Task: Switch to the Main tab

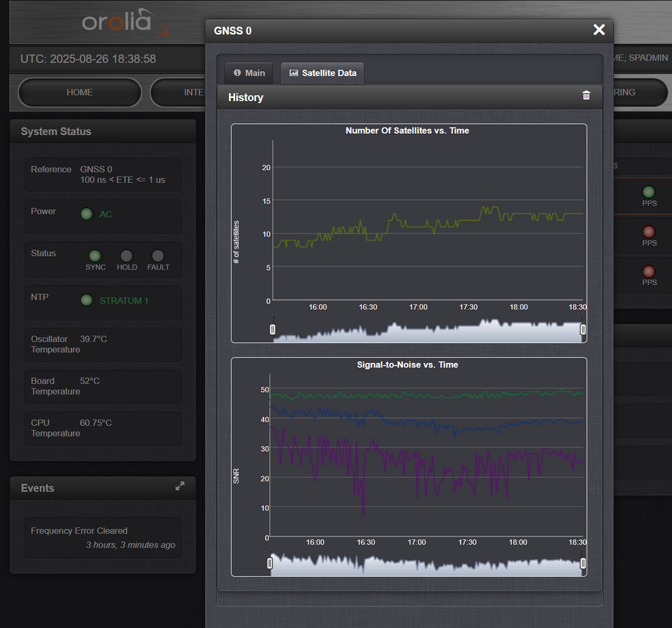Action: [x=249, y=73]
